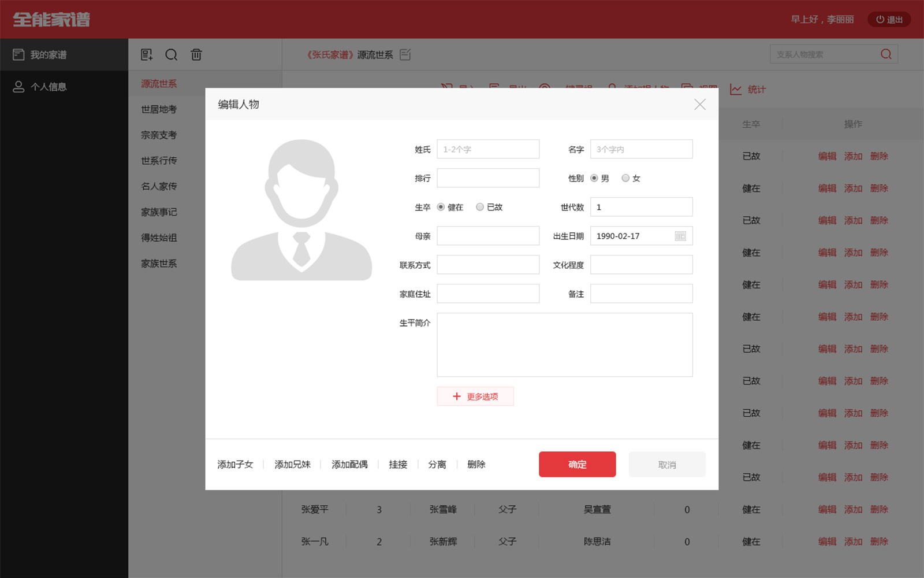Select 宗亲支考 section
Image resolution: width=924 pixels, height=578 pixels.
[x=159, y=135]
